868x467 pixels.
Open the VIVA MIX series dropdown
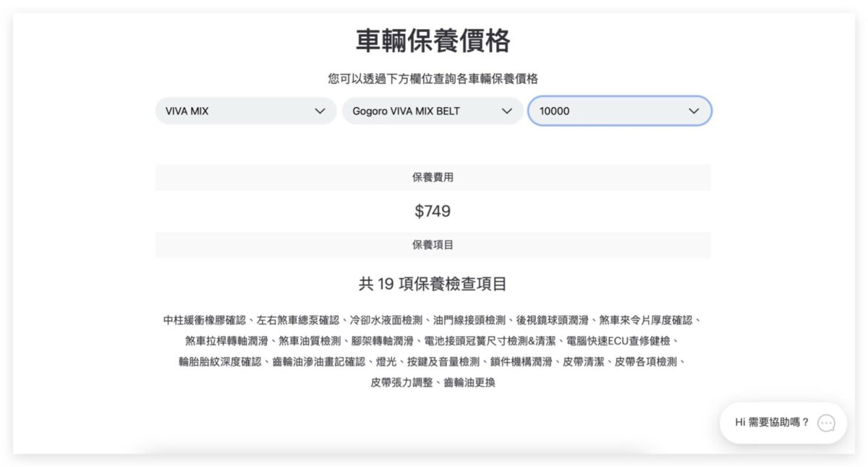click(245, 112)
